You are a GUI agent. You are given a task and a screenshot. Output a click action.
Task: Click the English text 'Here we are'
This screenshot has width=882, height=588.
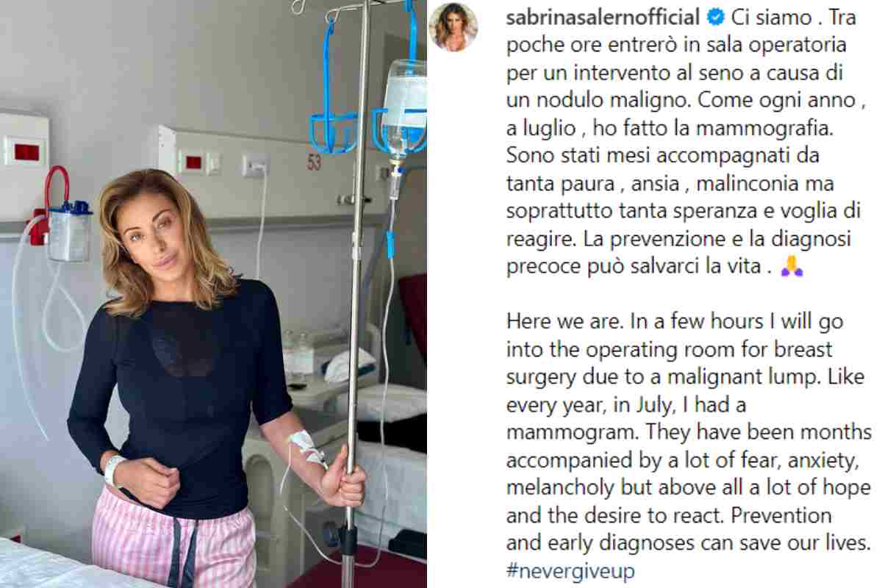click(560, 321)
